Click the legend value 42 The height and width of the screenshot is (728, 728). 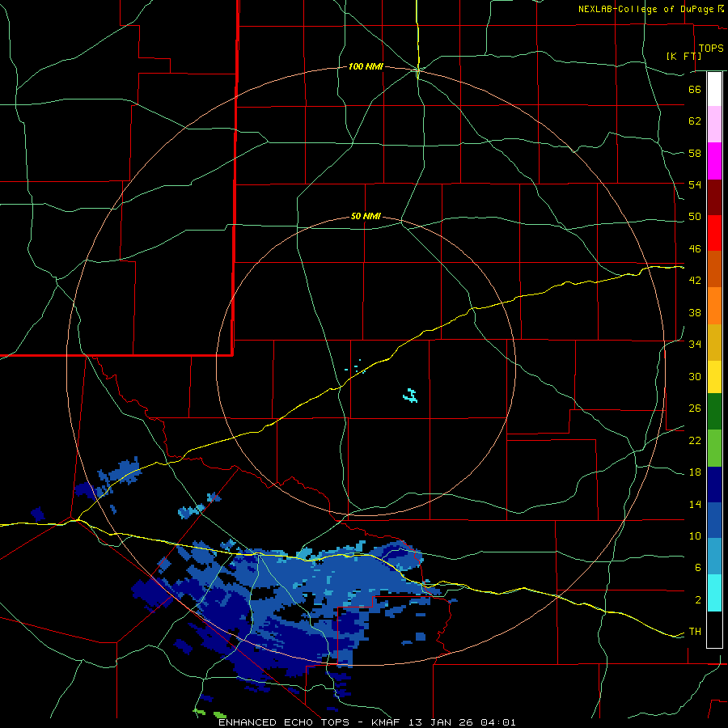point(695,281)
